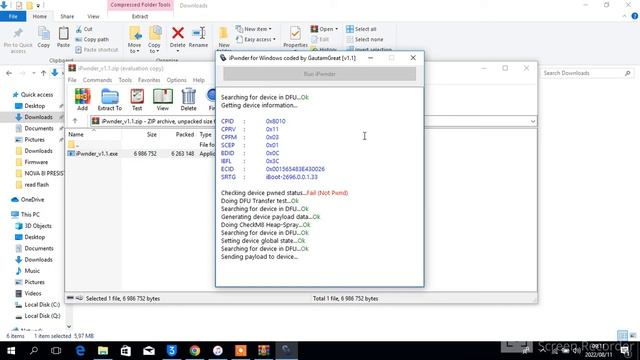Image resolution: width=640 pixels, height=360 pixels.
Task: Open New item dropdown
Action: pos(253,29)
